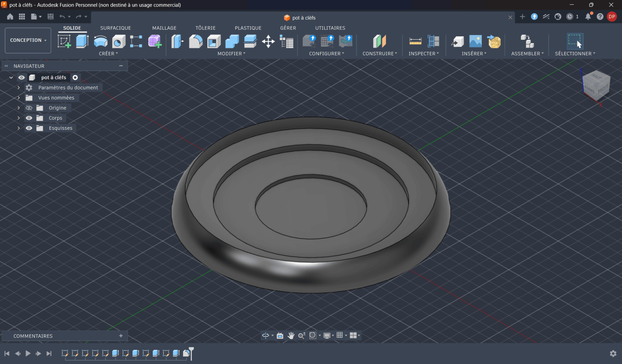Select the Revolve tool icon
Screen dimensions: 622x364
click(x=101, y=41)
